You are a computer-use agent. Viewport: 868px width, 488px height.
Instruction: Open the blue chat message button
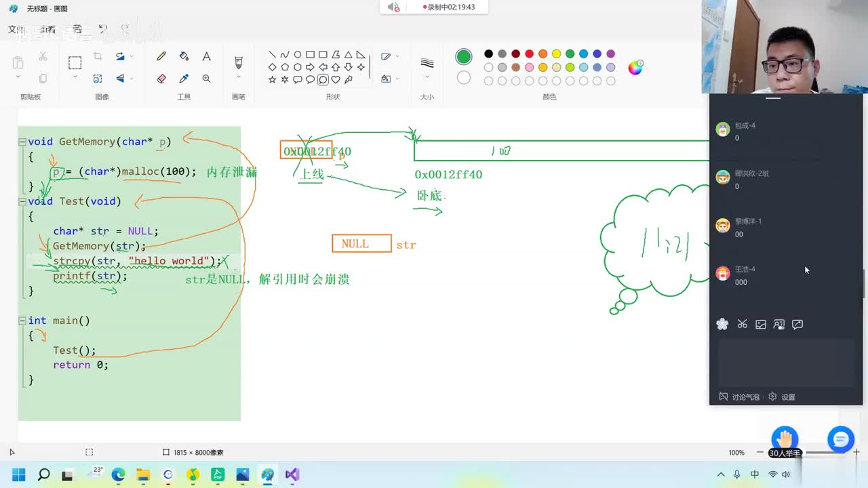click(x=841, y=439)
